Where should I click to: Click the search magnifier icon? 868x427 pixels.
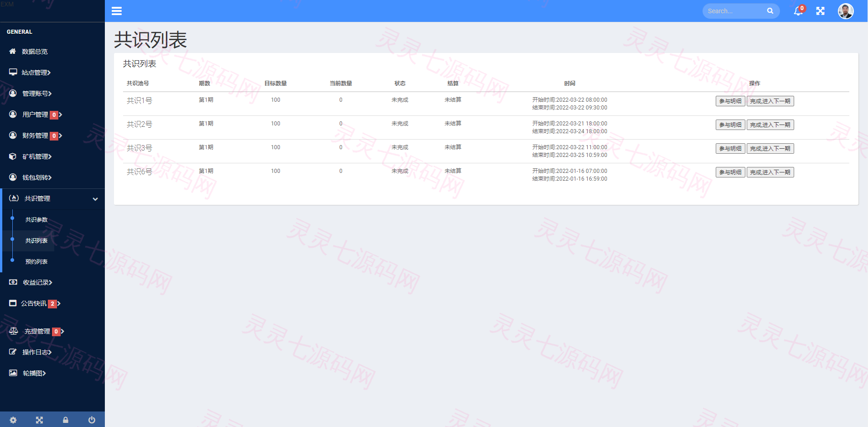coord(770,11)
